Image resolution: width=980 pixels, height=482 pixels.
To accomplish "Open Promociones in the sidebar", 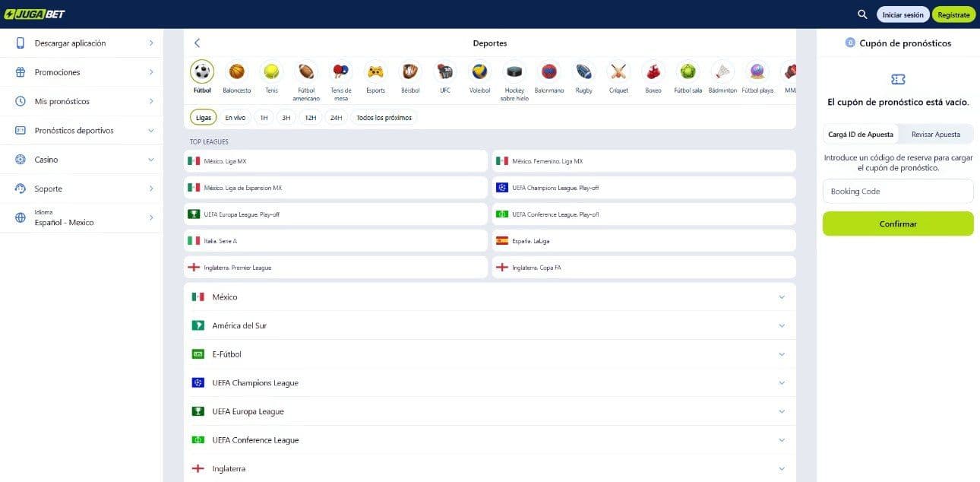I will 81,72.
